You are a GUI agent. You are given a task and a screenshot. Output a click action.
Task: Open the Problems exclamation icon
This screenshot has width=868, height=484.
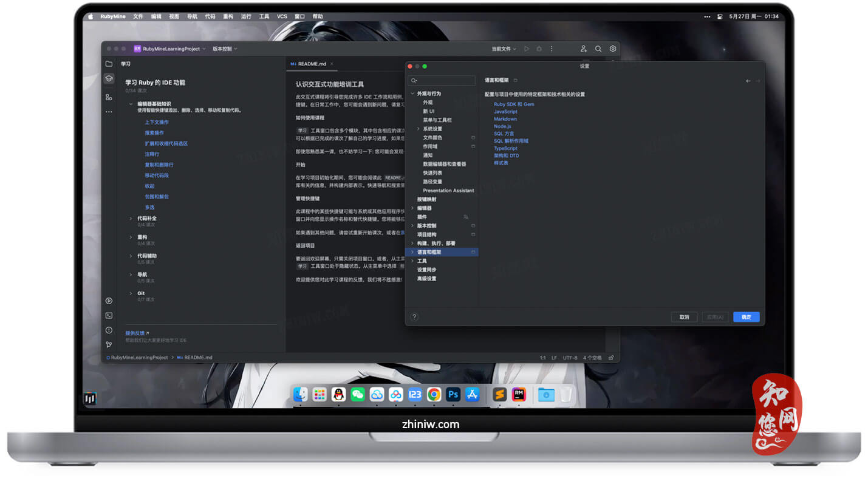point(109,330)
